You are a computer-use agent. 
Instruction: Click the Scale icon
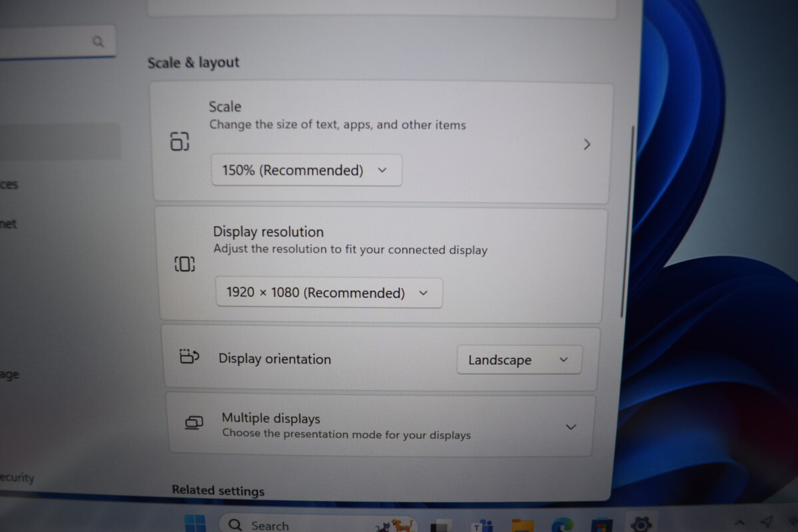tap(180, 141)
